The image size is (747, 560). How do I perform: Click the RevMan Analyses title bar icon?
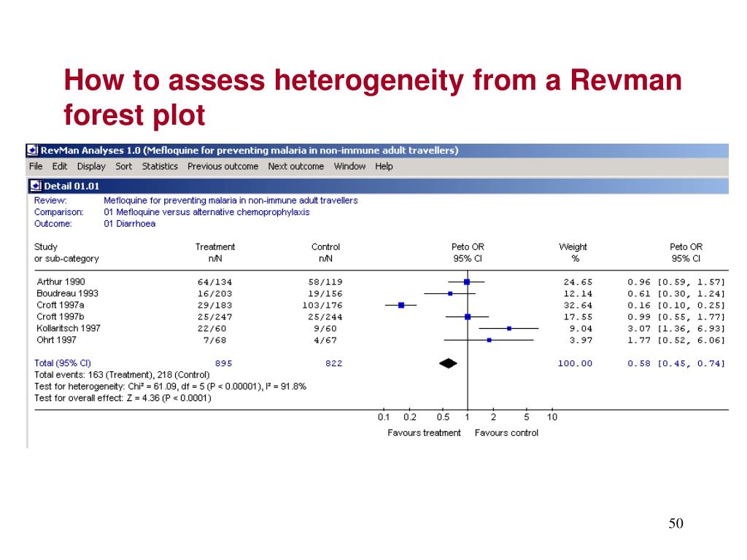pos(33,150)
